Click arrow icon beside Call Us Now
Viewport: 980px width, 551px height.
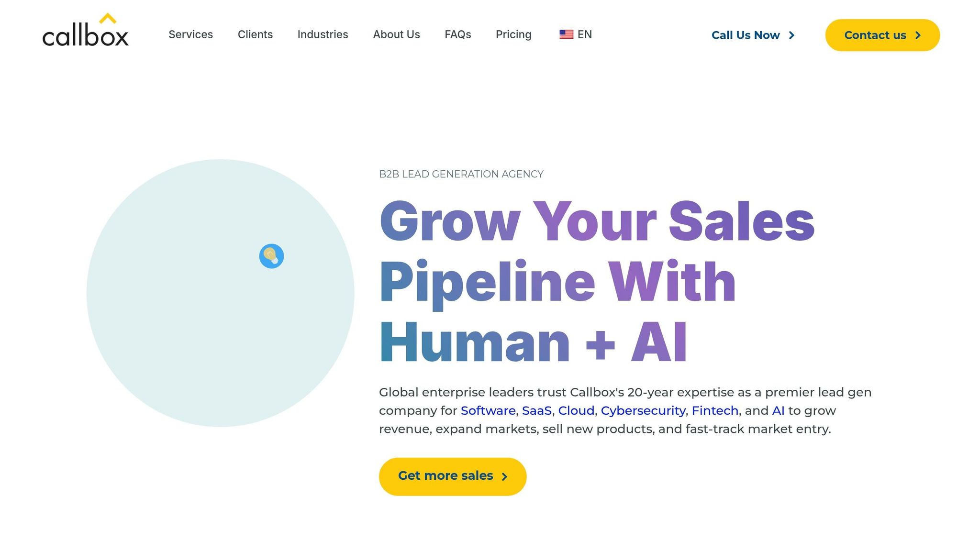792,35
